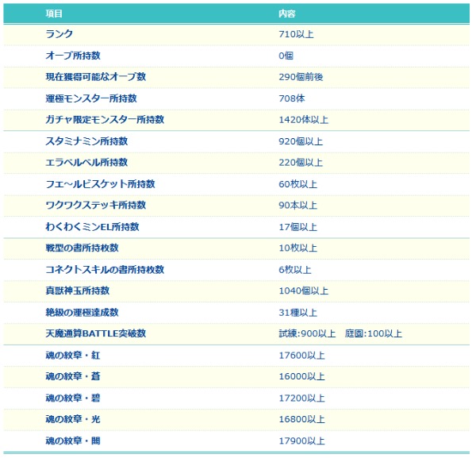This screenshot has width=476, height=458.
Task: Select the value 710以上
Action: click(x=296, y=34)
